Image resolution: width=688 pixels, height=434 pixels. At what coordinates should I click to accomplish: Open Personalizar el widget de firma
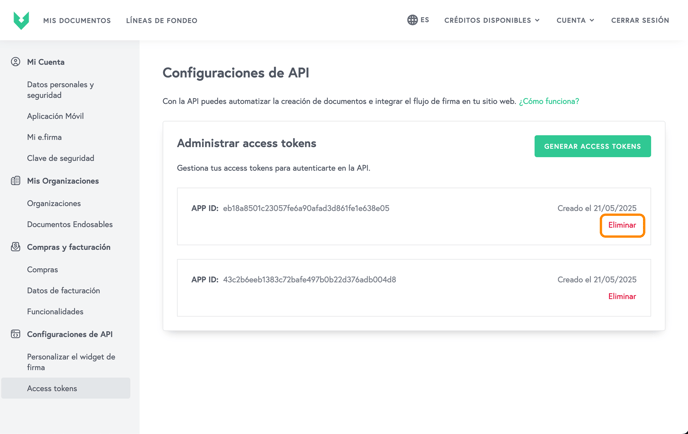(71, 362)
